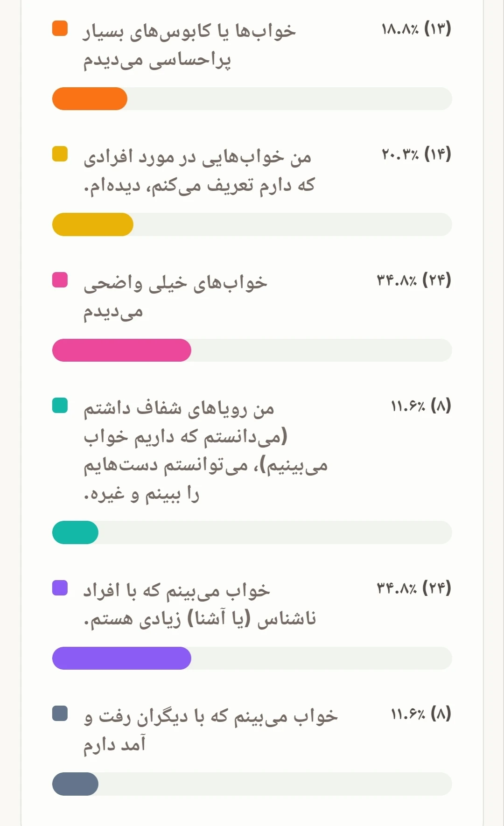The height and width of the screenshot is (826, 504).
Task: Click the teal legend color square
Action: point(60,406)
